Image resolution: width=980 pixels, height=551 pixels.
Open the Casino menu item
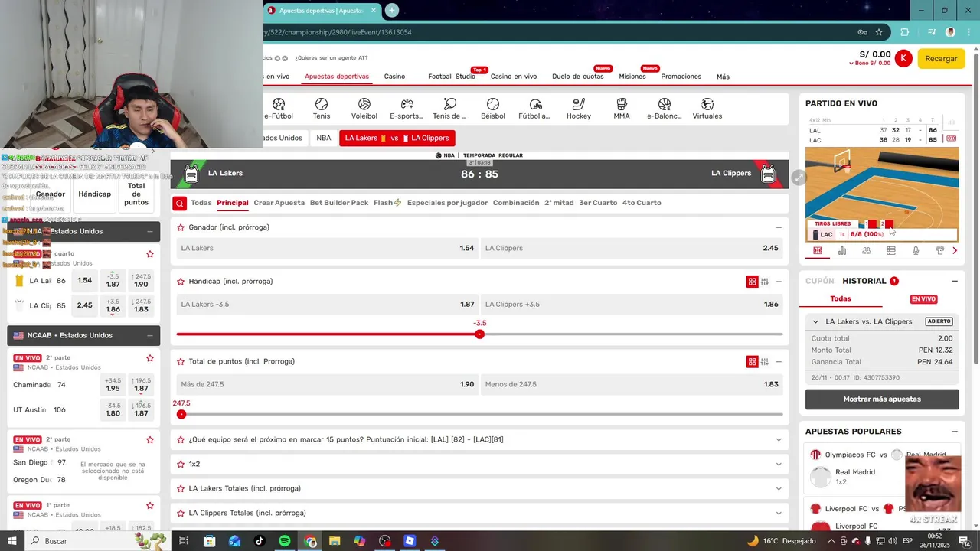pyautogui.click(x=394, y=77)
